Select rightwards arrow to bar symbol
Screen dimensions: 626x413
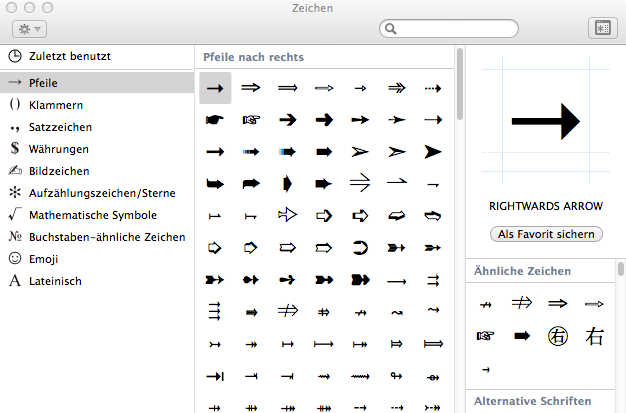[x=215, y=376]
